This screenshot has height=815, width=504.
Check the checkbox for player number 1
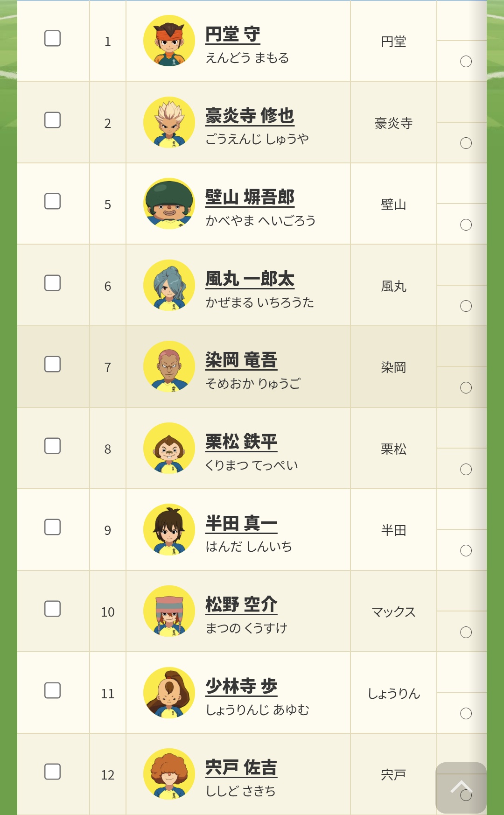52,38
